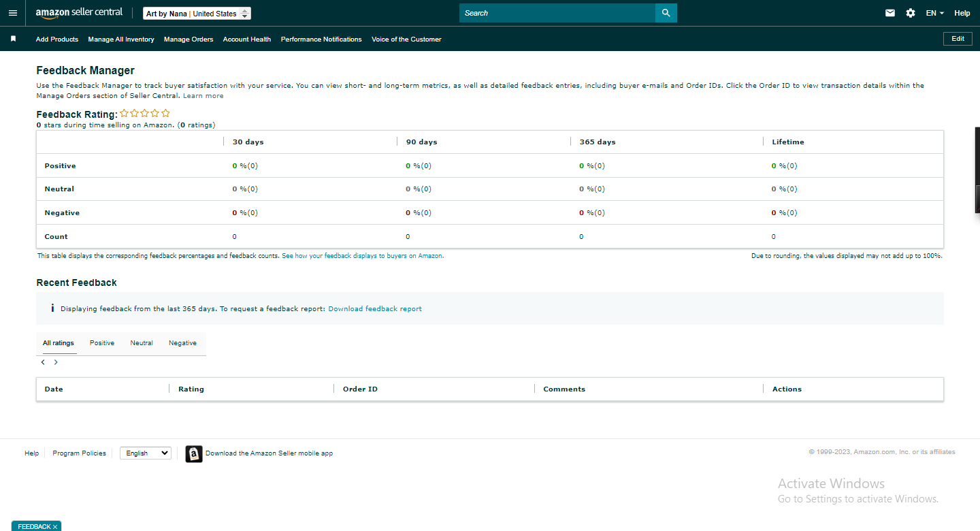The height and width of the screenshot is (531, 980).
Task: Click the Amazon Seller Central logo
Action: 79,13
